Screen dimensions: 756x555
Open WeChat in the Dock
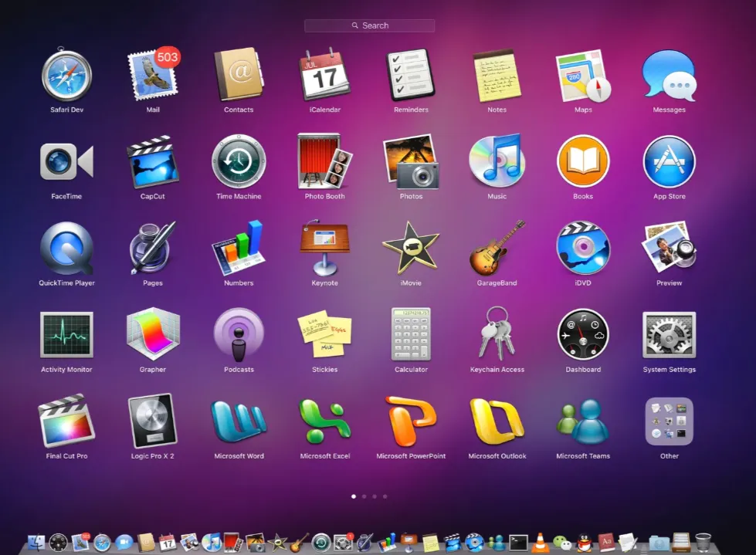pos(561,543)
